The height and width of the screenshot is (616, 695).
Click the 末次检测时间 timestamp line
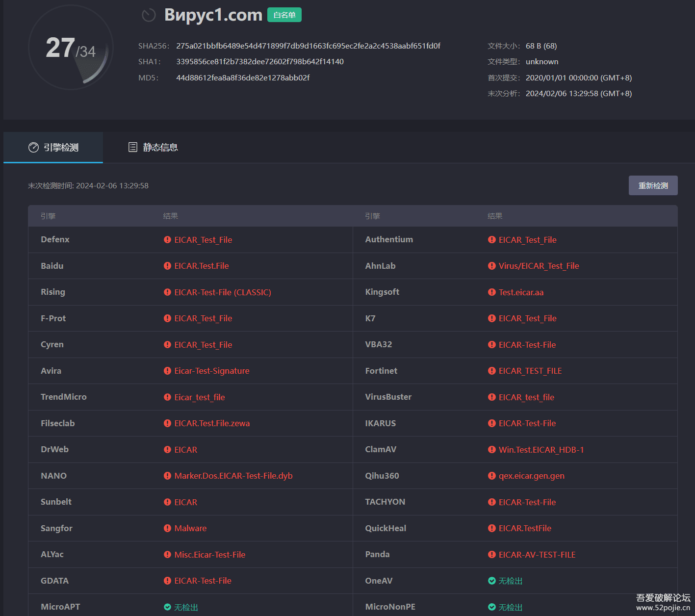click(x=88, y=186)
